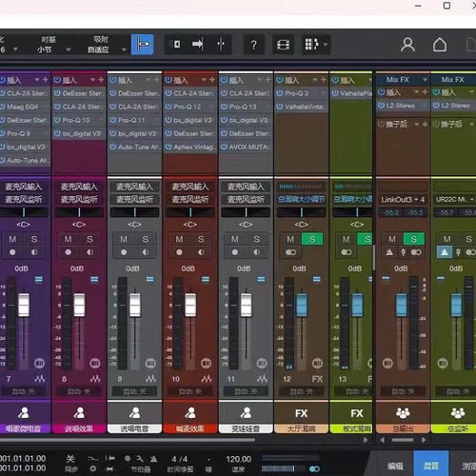
Task: Click the grid layout toolbar icon
Action: tap(311, 45)
